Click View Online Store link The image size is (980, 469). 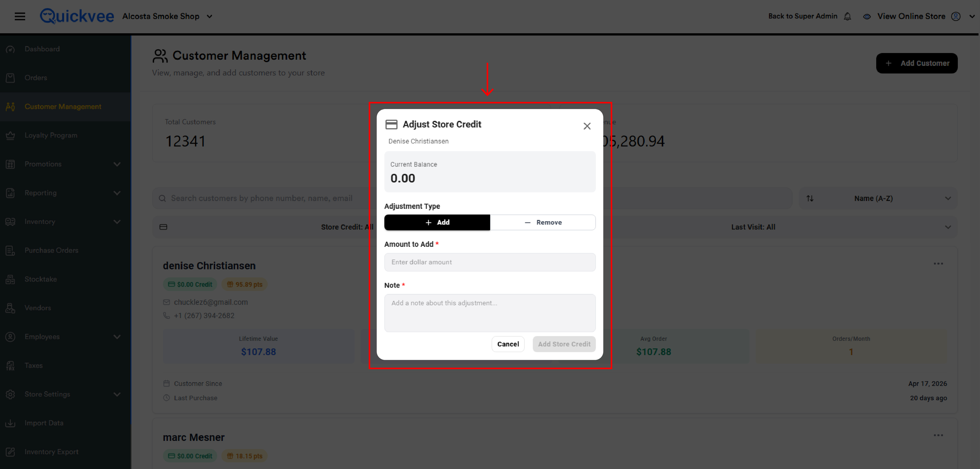point(911,16)
